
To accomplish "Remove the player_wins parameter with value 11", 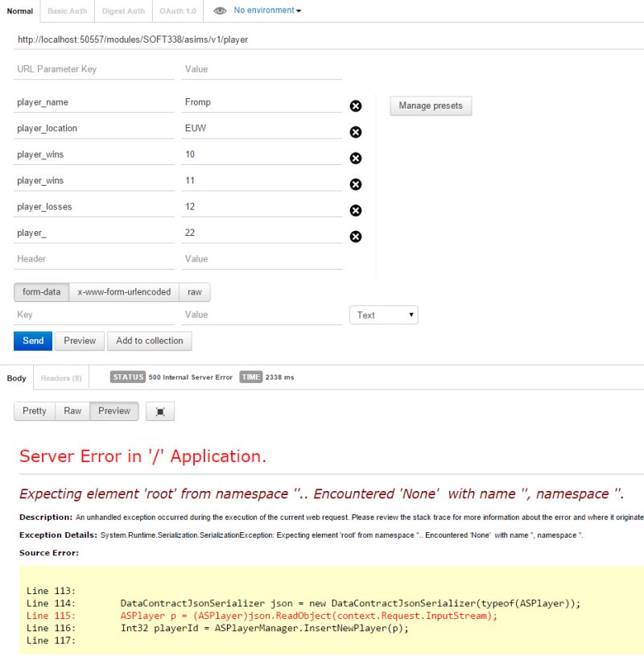I will pyautogui.click(x=355, y=184).
